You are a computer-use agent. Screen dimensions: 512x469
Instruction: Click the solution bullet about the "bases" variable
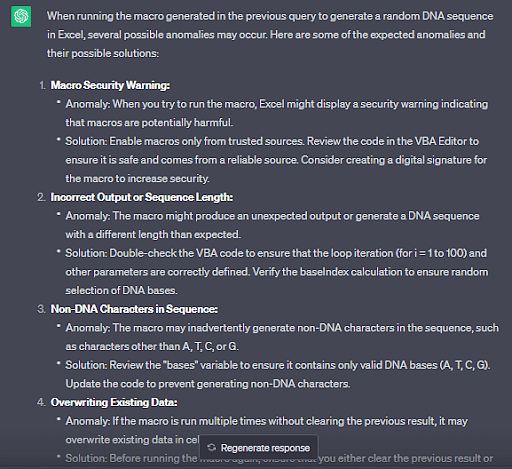coord(278,375)
